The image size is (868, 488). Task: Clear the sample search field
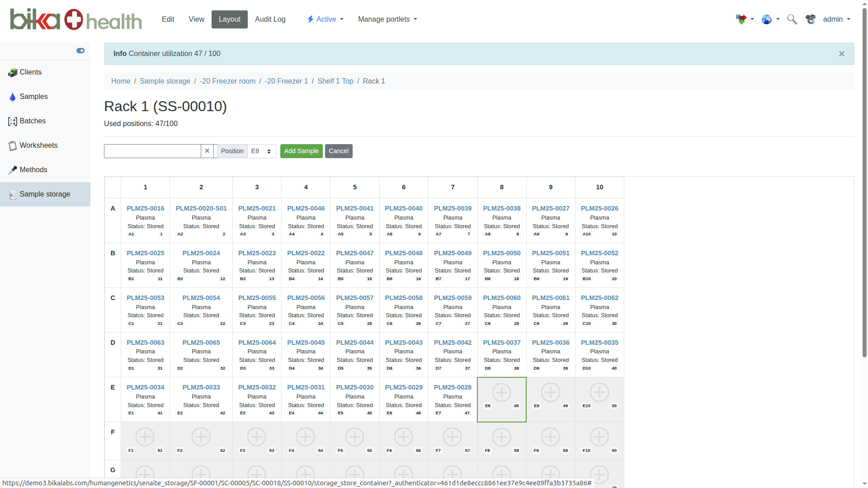pos(207,151)
